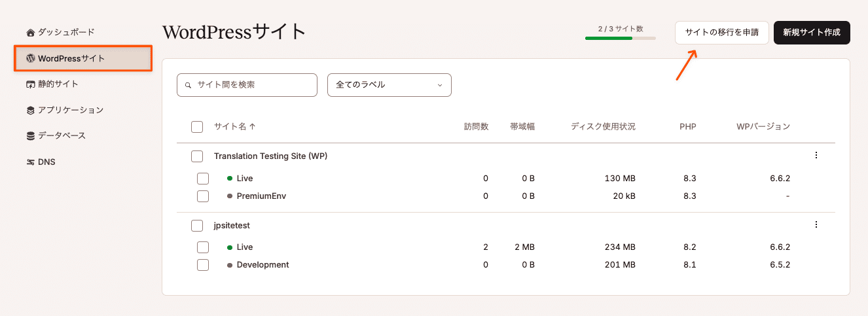This screenshot has width=868, height=316.
Task: Select the データベース icon in sidebar
Action: pyautogui.click(x=30, y=136)
